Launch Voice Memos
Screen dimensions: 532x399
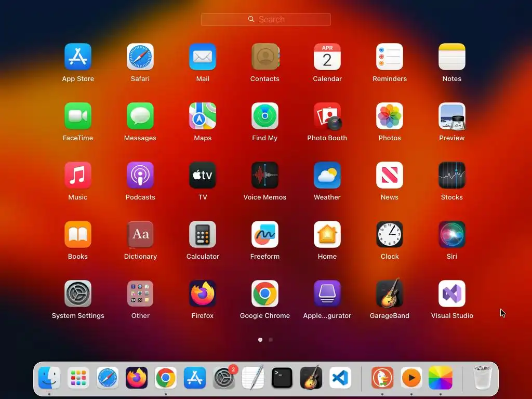coord(265,175)
